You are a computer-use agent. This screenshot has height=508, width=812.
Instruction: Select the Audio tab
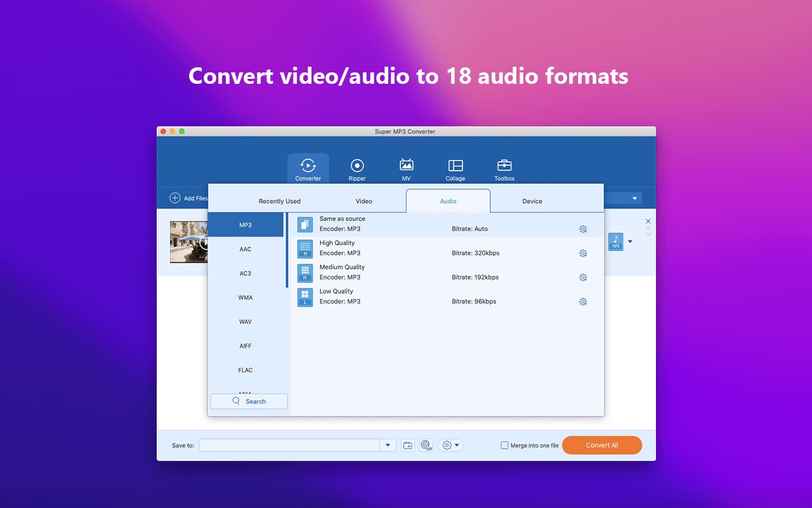click(448, 201)
